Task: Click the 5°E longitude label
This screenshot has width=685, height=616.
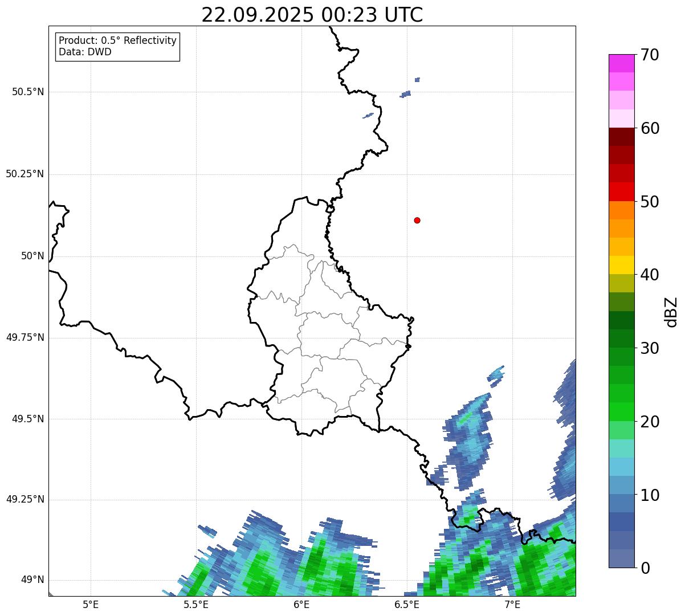Action: click(91, 604)
